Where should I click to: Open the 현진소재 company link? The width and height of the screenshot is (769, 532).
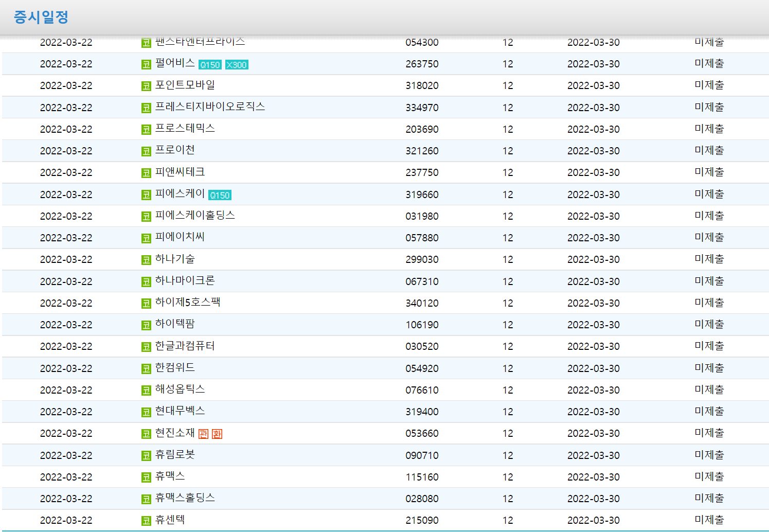(175, 433)
